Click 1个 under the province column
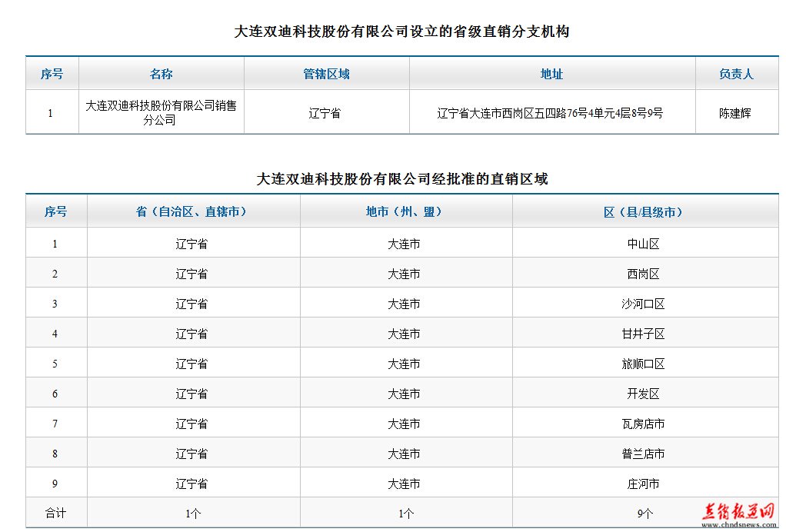786x532 pixels. pyautogui.click(x=193, y=514)
